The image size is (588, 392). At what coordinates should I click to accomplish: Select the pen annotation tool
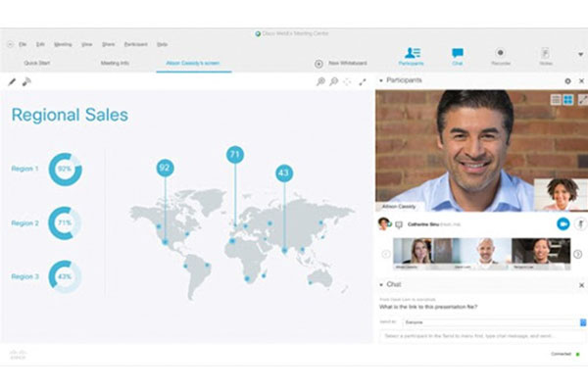pos(12,81)
